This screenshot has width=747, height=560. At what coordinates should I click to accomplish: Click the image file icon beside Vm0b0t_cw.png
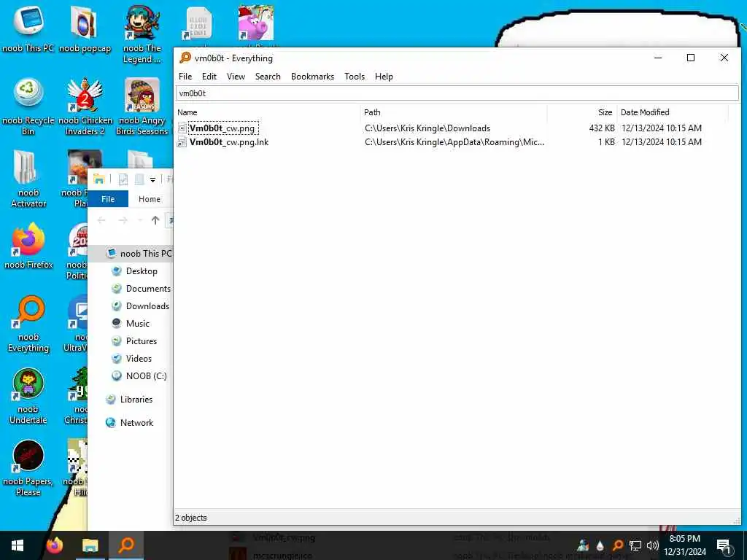182,128
